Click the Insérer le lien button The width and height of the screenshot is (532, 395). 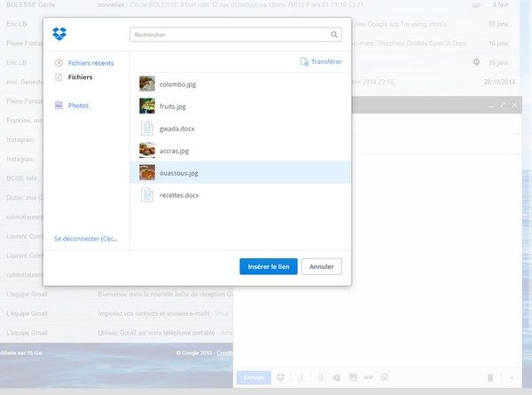pos(269,266)
